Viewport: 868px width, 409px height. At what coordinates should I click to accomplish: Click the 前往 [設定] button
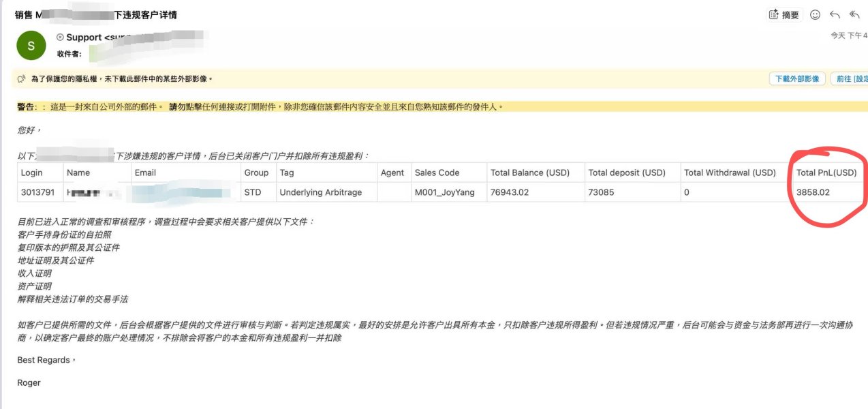pos(849,79)
